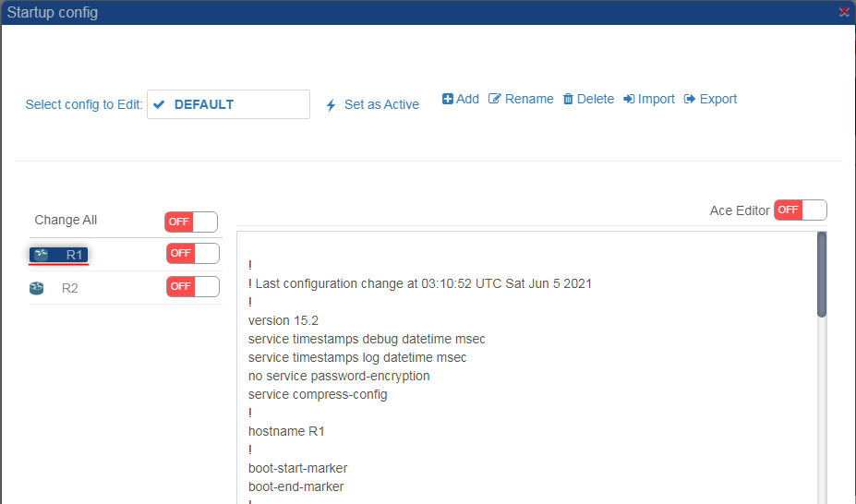This screenshot has height=504, width=856.
Task: Open the DEFAULT config dropdown
Action: click(x=228, y=104)
